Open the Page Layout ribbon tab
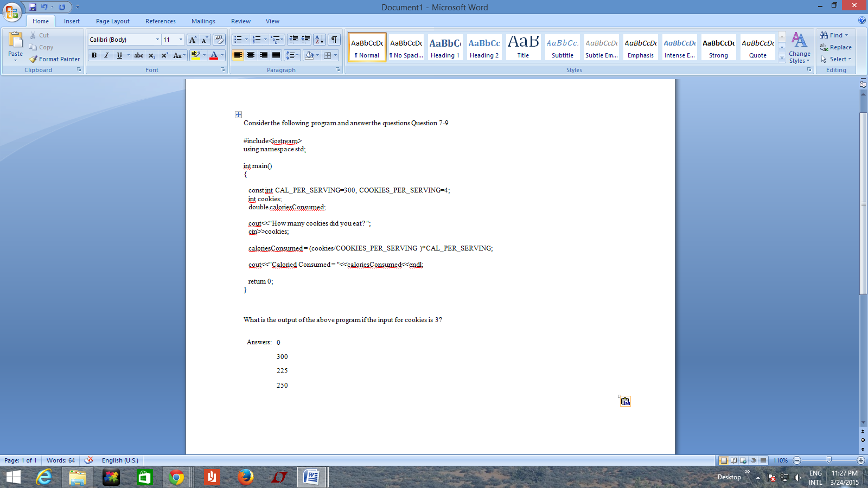 coord(112,21)
